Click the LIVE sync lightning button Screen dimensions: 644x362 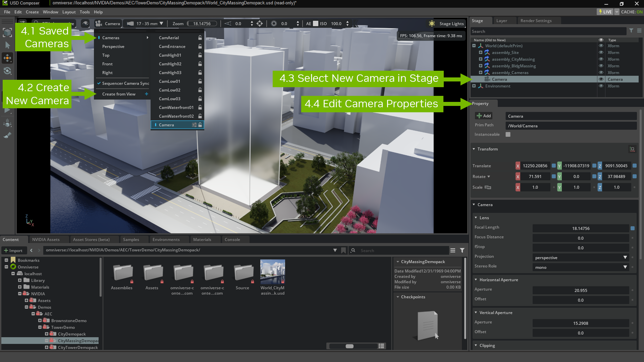605,12
